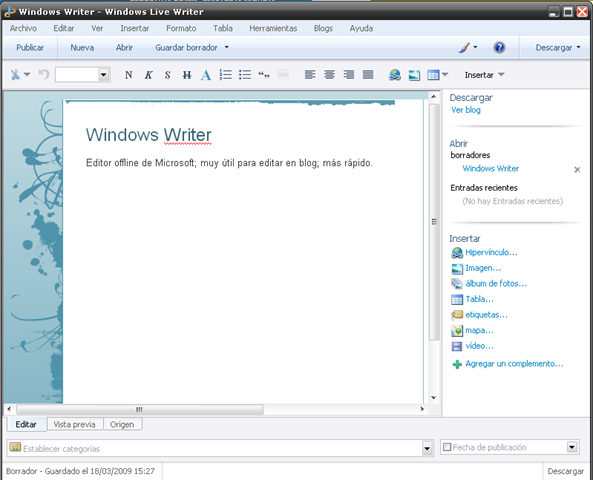The height and width of the screenshot is (480, 593).
Task: Toggle underline (S) formatting
Action: pyautogui.click(x=168, y=75)
